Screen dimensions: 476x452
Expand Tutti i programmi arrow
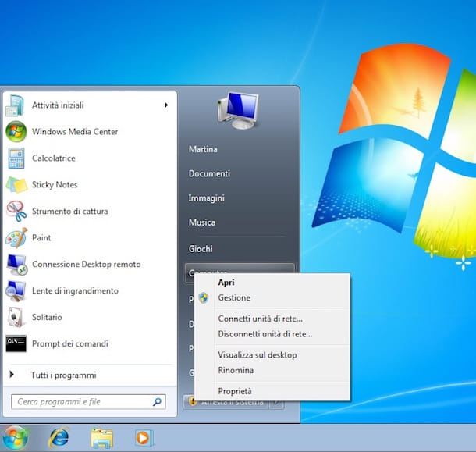[12, 374]
